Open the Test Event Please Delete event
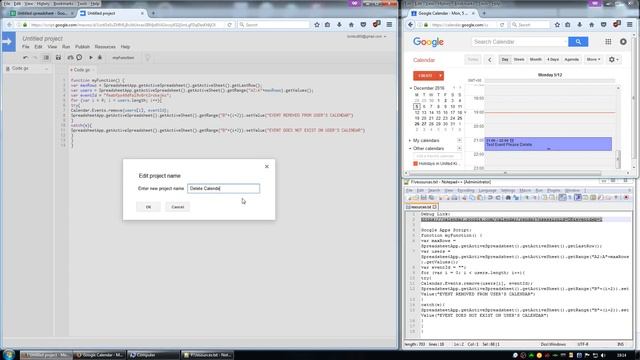The width and height of the screenshot is (640, 360). pos(548,144)
